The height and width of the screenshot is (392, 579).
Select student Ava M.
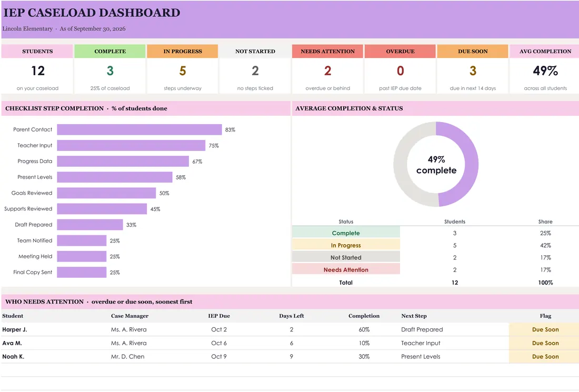12,343
